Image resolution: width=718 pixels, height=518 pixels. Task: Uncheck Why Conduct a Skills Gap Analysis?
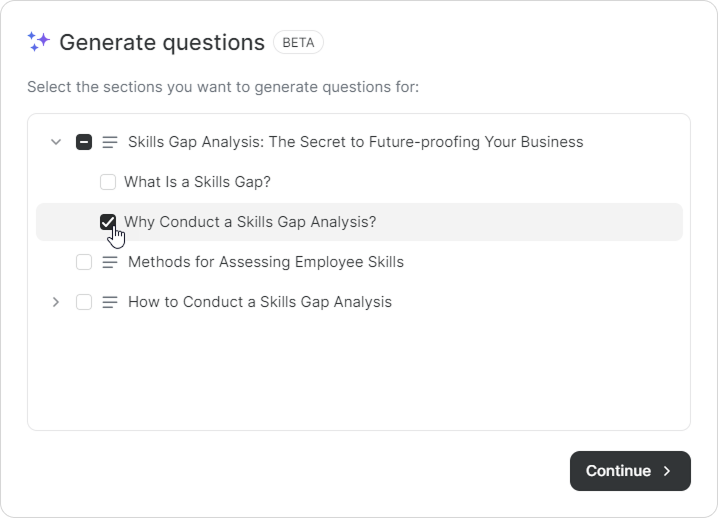coord(108,222)
